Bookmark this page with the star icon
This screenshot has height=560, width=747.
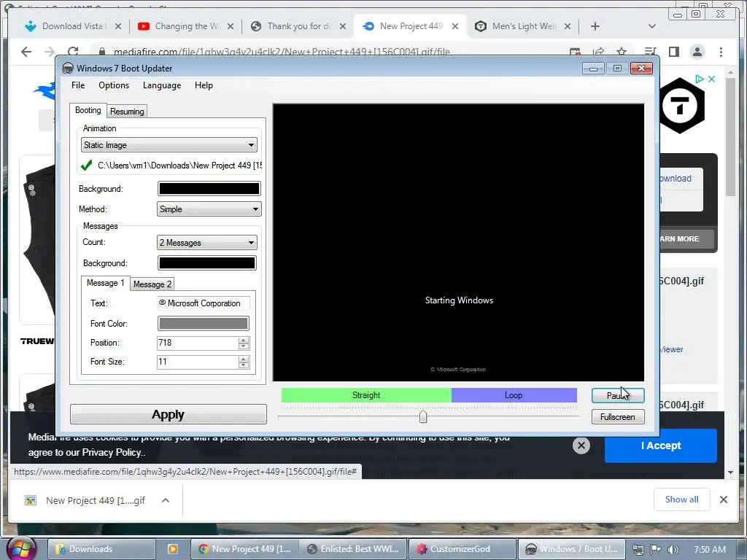pos(622,52)
